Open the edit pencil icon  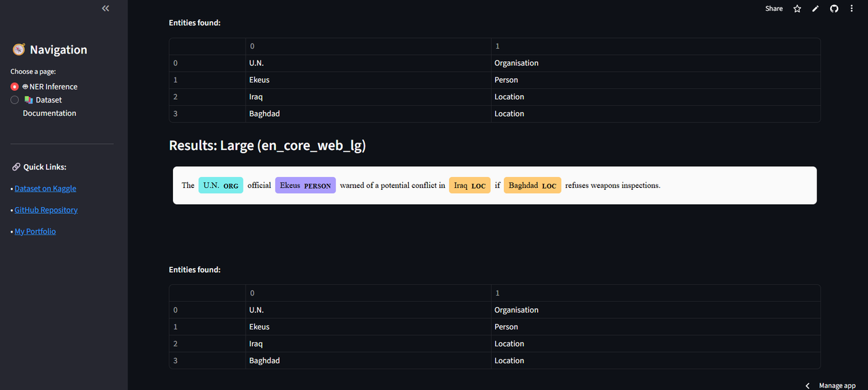[816, 9]
